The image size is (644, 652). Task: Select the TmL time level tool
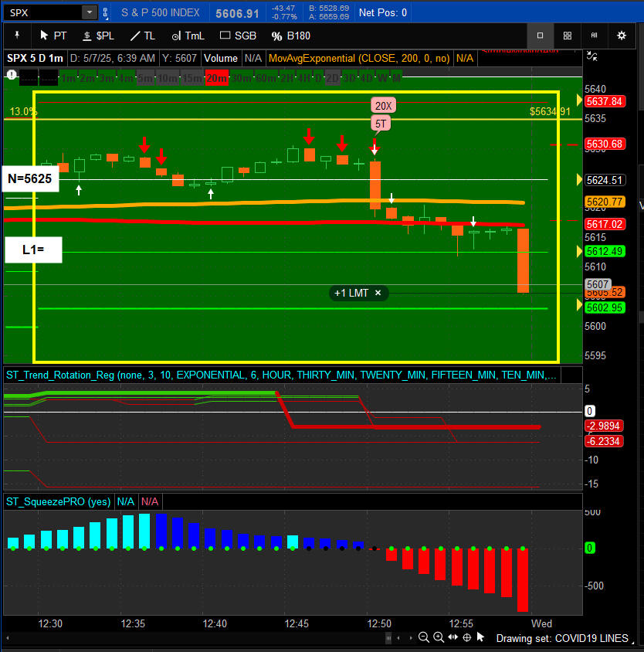pyautogui.click(x=188, y=36)
